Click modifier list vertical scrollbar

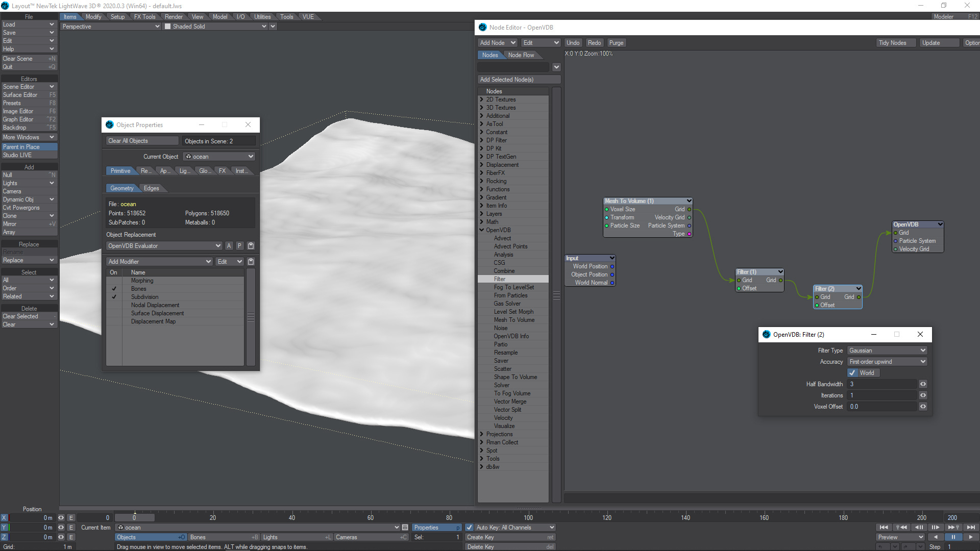pos(251,317)
